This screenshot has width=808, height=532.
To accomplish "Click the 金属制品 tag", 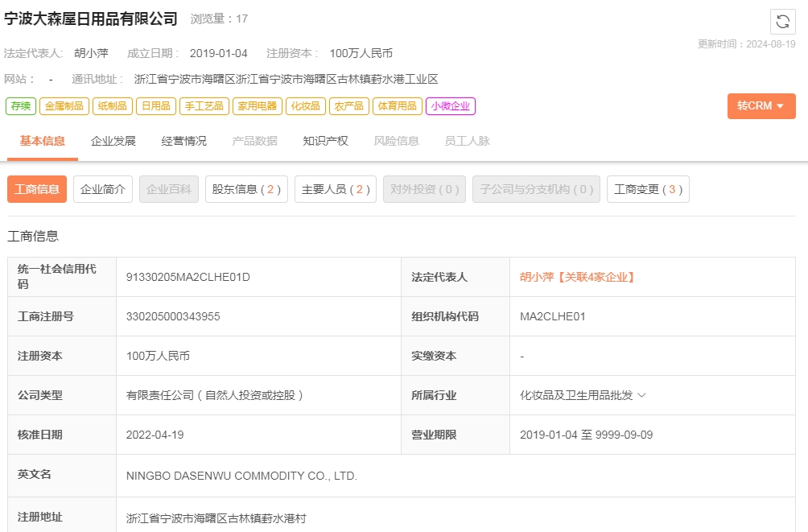I will (x=64, y=106).
